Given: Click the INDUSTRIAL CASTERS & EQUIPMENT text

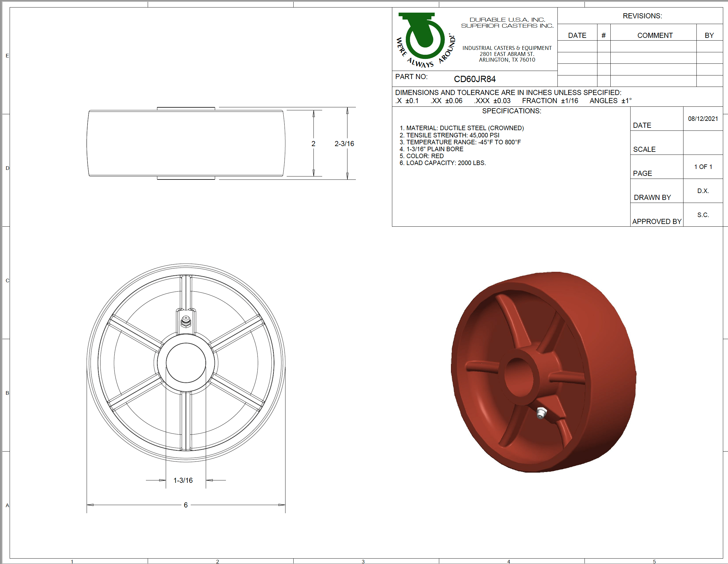Looking at the screenshot, I should pyautogui.click(x=507, y=48).
